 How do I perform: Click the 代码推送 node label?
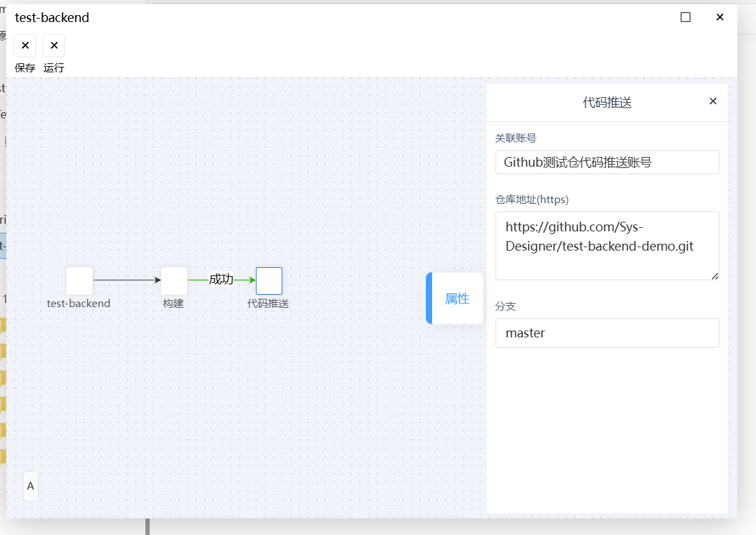click(268, 304)
